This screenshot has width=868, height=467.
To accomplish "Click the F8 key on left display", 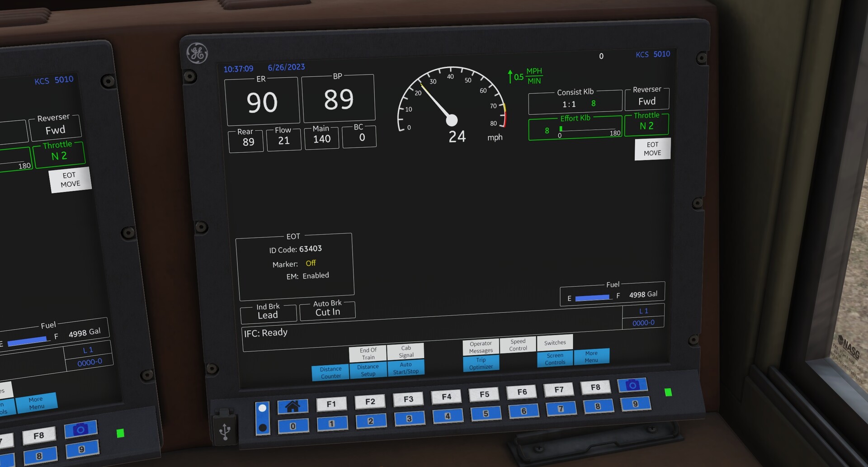I will [39, 435].
